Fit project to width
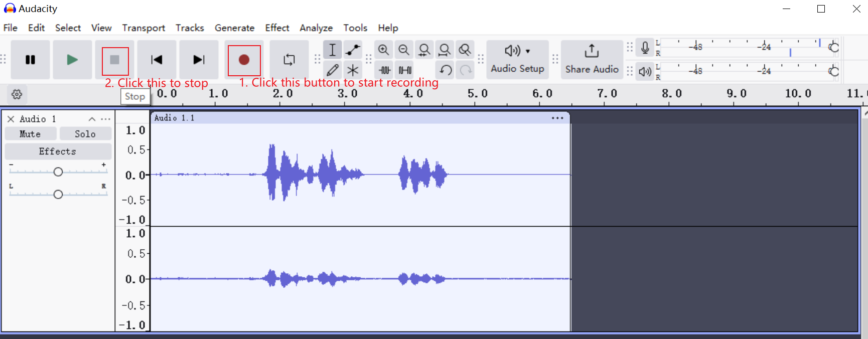This screenshot has height=339, width=868. [x=445, y=50]
